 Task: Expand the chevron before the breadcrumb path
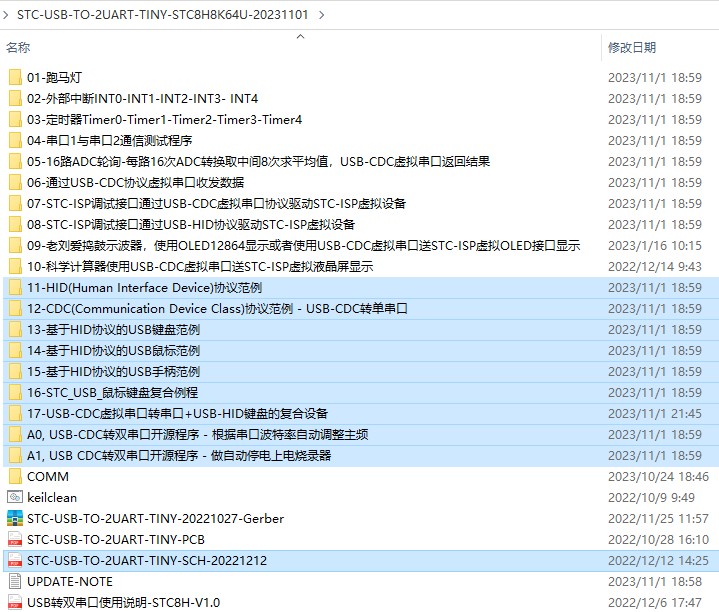point(6,15)
